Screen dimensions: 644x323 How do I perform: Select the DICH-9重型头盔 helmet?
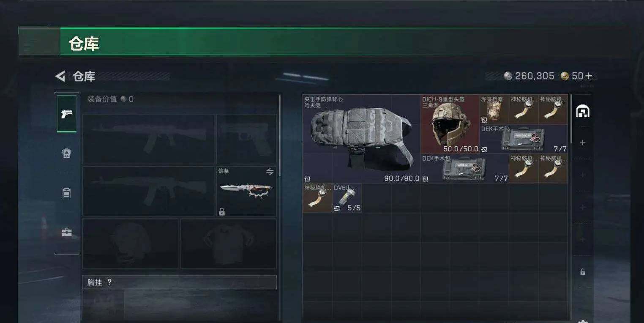coord(450,124)
